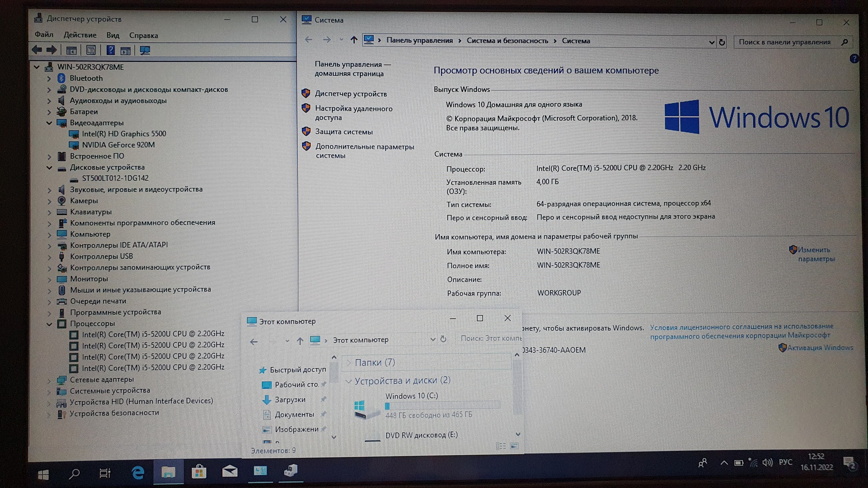Open File Explorer taskbar icon
Image resolution: width=868 pixels, height=488 pixels.
coord(168,471)
